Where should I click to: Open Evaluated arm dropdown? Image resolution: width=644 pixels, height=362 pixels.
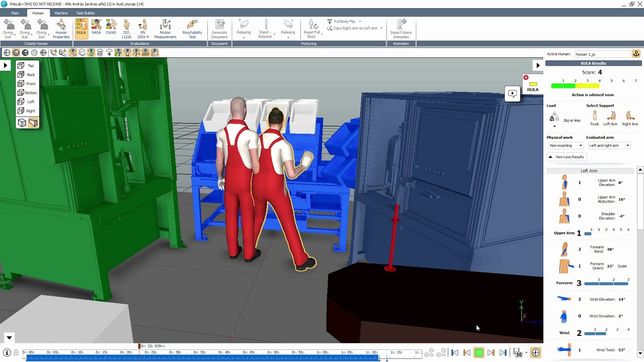609,145
